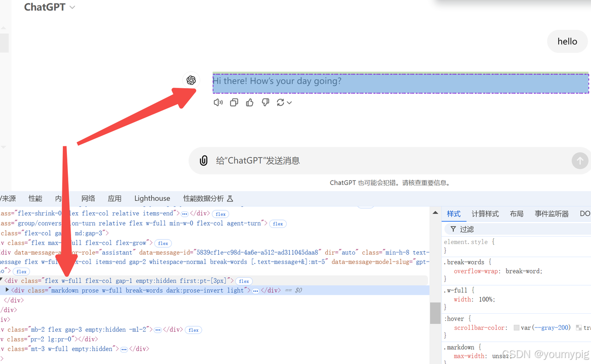The width and height of the screenshot is (591, 364).
Task: Click the .break-words selector
Action: [x=464, y=262]
